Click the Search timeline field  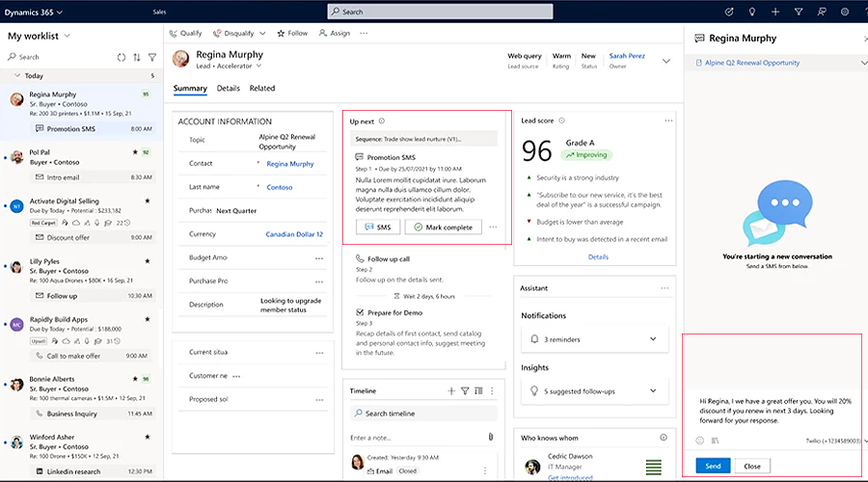(x=423, y=414)
